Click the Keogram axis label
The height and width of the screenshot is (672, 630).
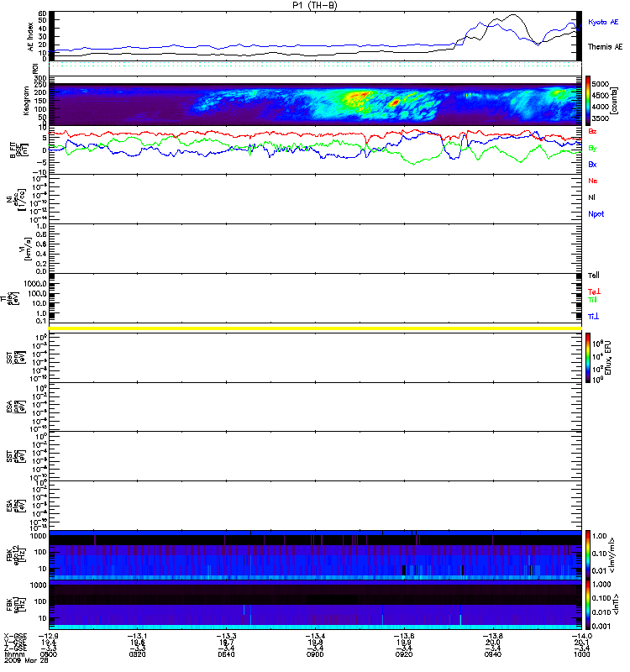pyautogui.click(x=26, y=101)
